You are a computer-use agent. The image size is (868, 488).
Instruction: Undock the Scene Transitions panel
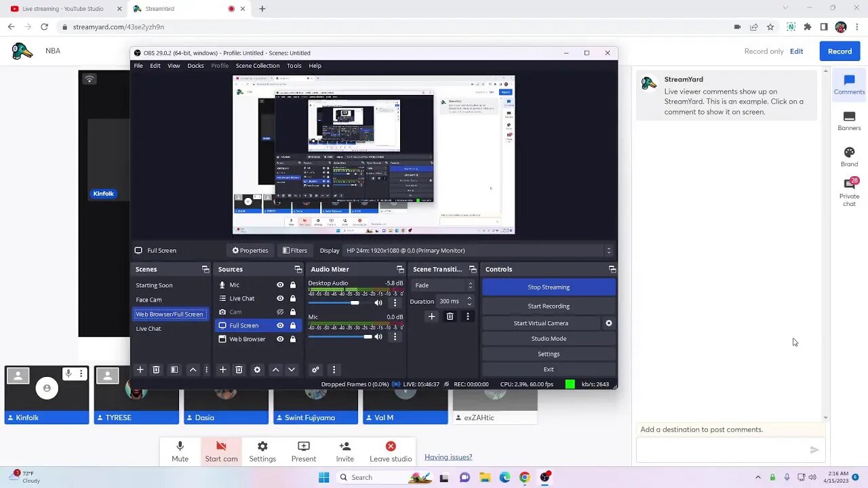click(473, 269)
